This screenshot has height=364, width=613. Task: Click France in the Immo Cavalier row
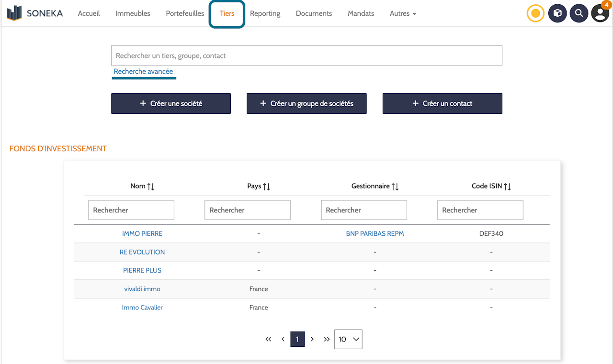click(259, 308)
